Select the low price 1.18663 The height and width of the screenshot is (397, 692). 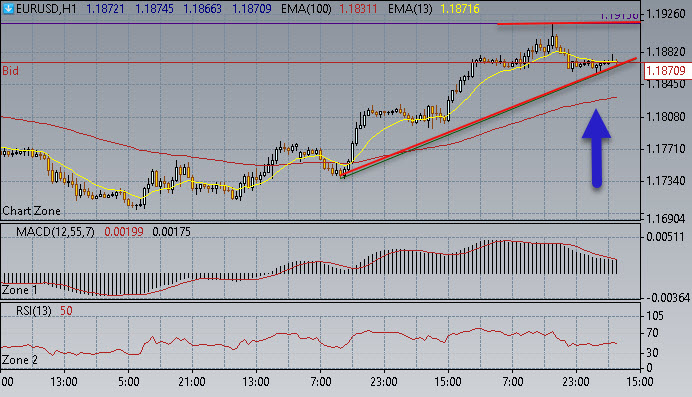point(202,9)
